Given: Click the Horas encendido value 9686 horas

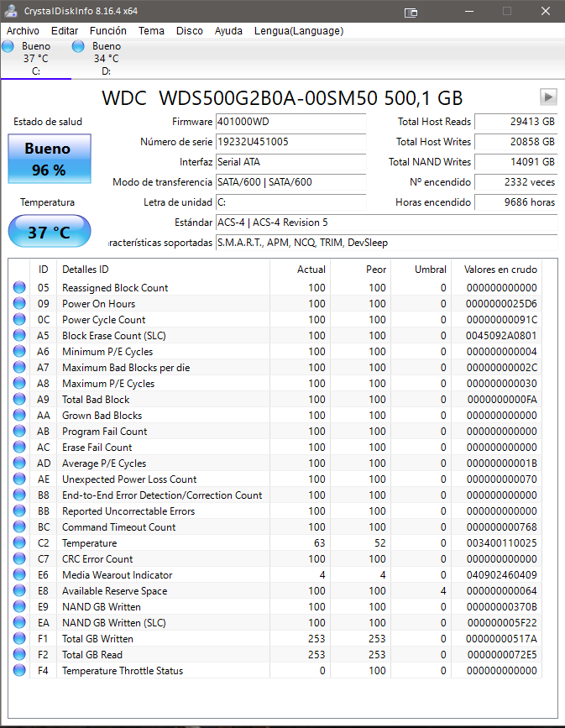Looking at the screenshot, I should [x=515, y=202].
